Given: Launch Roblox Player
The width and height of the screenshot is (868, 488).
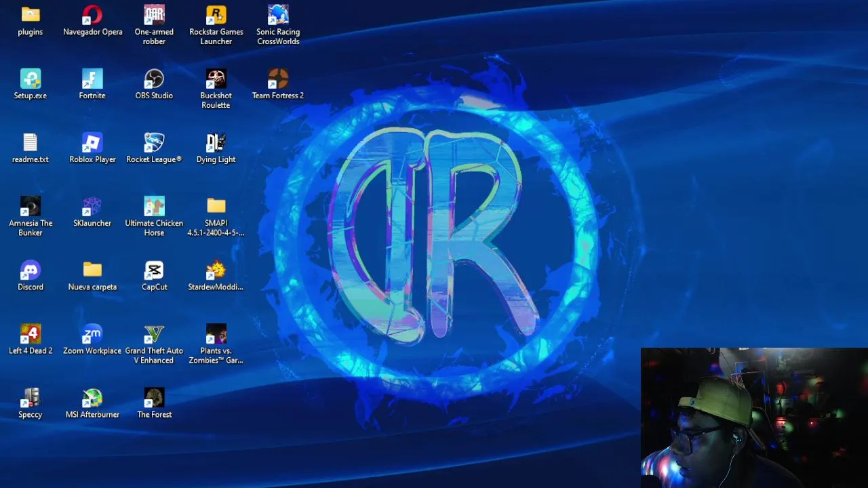Looking at the screenshot, I should [x=92, y=142].
